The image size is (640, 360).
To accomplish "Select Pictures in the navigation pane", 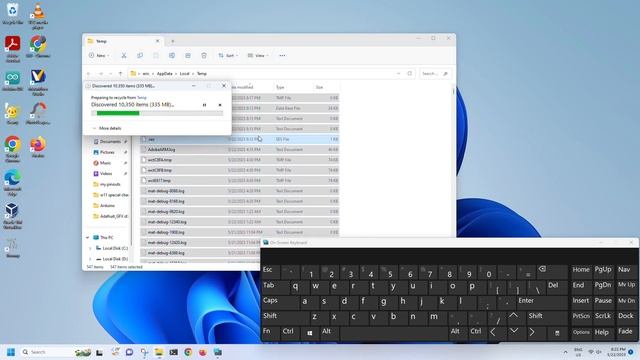I will click(x=109, y=152).
